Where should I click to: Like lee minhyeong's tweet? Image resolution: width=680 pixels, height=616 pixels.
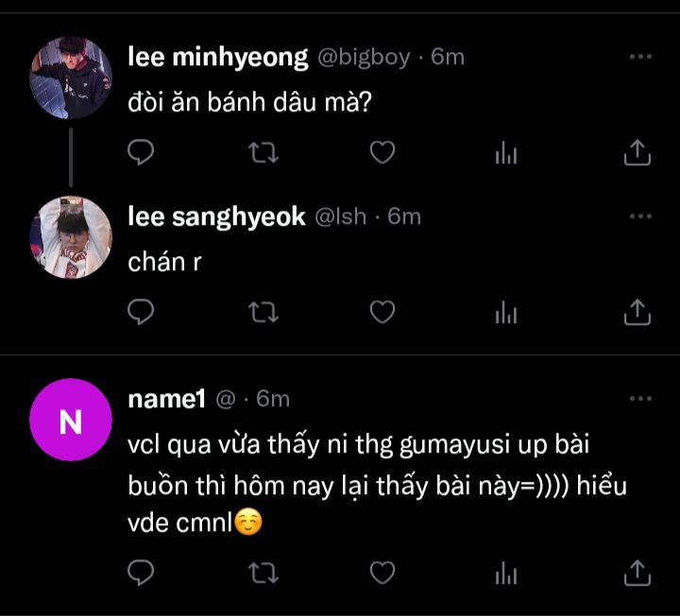click(x=382, y=151)
